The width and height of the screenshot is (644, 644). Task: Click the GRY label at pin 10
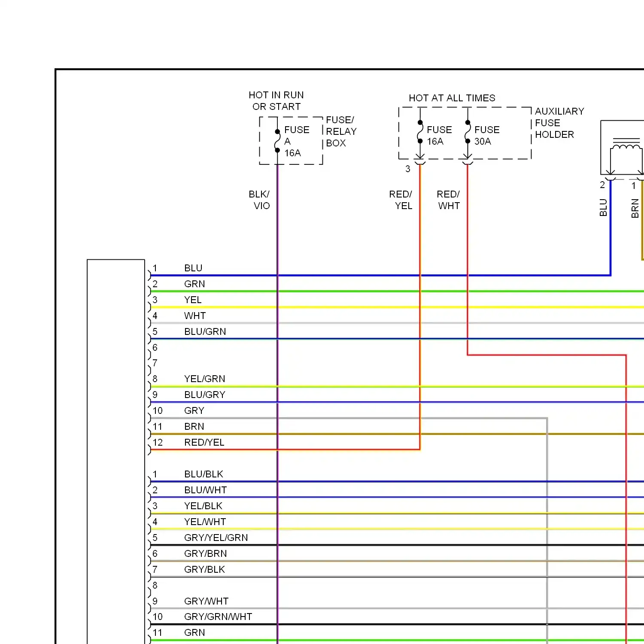click(194, 410)
